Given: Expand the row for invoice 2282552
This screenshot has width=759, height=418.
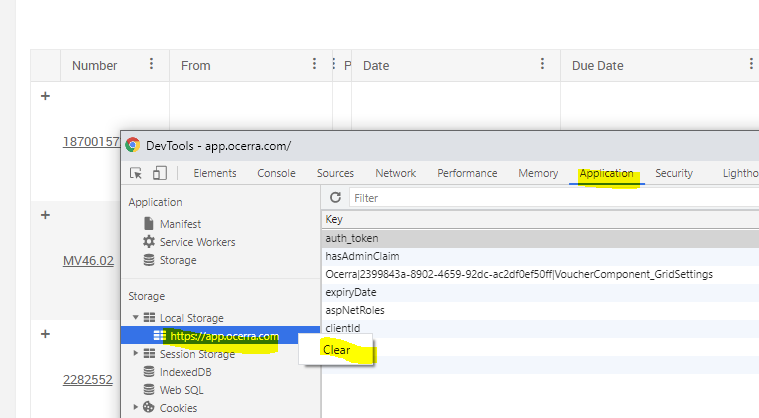Looking at the screenshot, I should pyautogui.click(x=45, y=334).
